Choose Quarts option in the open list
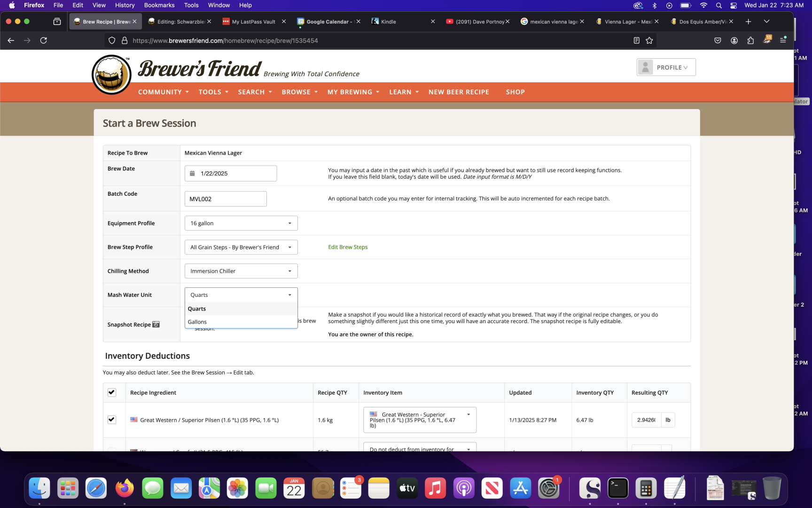 pos(241,309)
